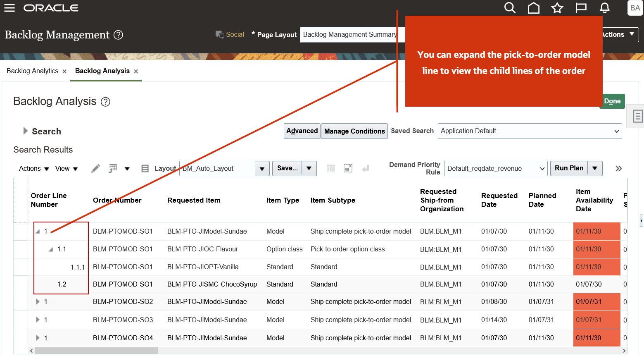Select BLM-PTO-JISMC-ChocoSyrup item cell

click(x=212, y=284)
